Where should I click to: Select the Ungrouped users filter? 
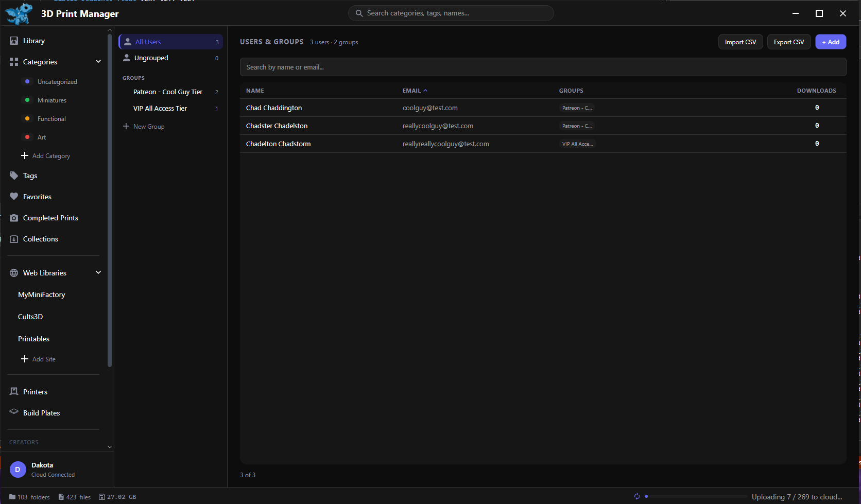(x=151, y=58)
